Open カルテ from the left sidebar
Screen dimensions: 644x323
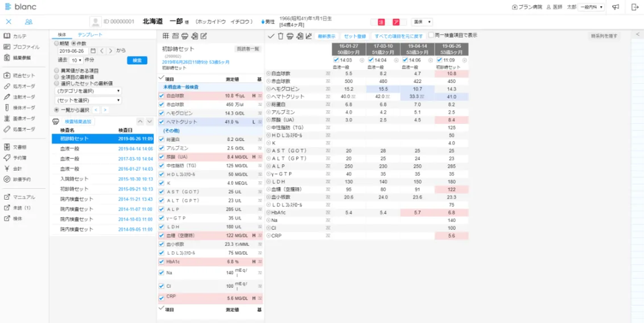tap(15, 36)
